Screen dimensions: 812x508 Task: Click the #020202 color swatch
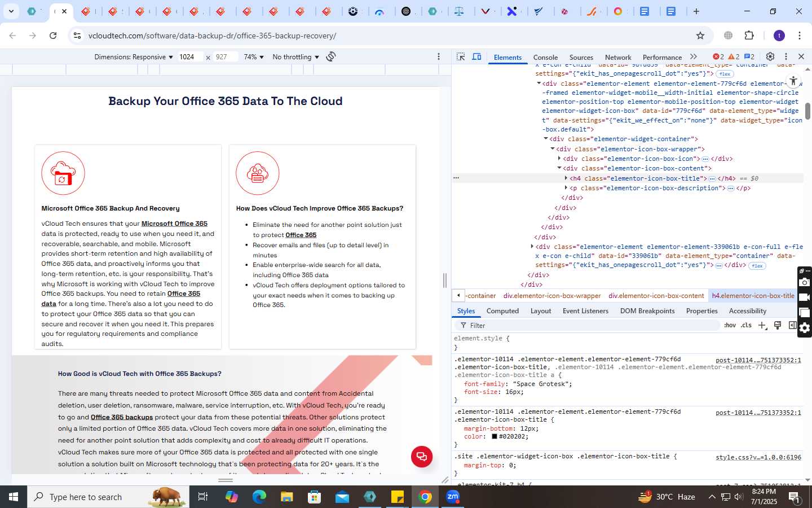tap(495, 437)
